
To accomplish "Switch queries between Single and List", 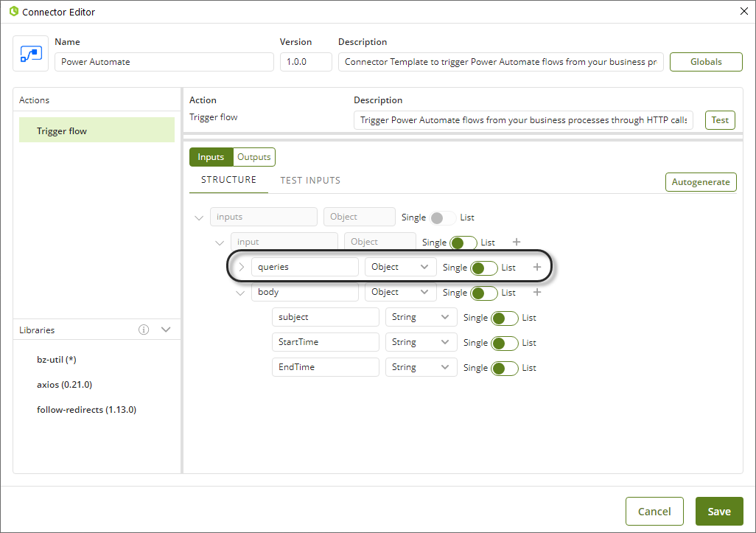I will click(x=484, y=268).
